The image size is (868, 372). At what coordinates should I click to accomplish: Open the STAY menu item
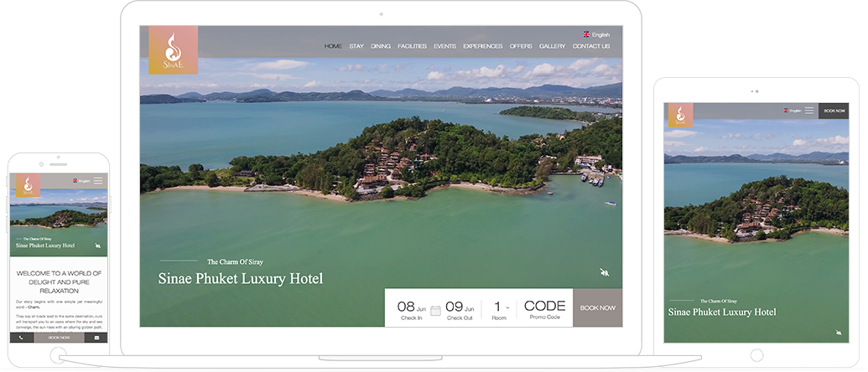coord(356,46)
